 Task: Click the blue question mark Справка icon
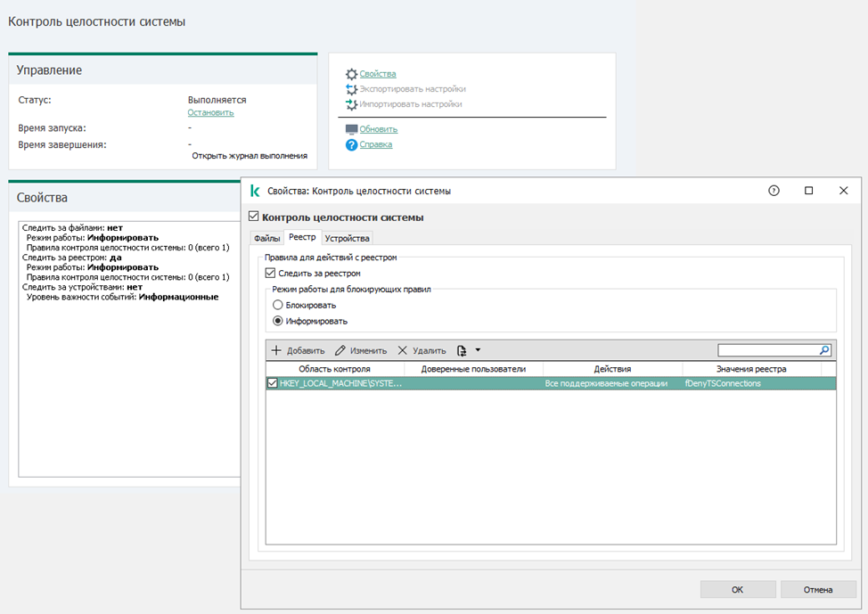pos(351,144)
